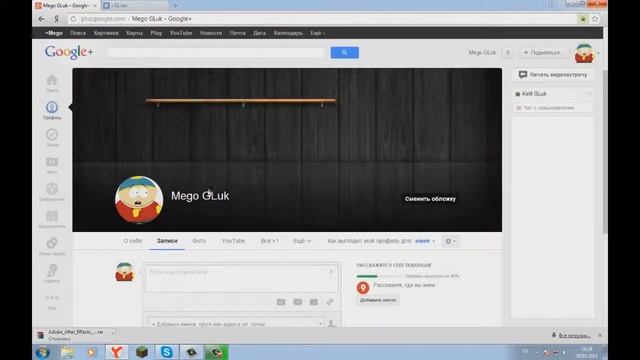
Task: Click the Сменить обложку cover button
Action: tap(430, 199)
